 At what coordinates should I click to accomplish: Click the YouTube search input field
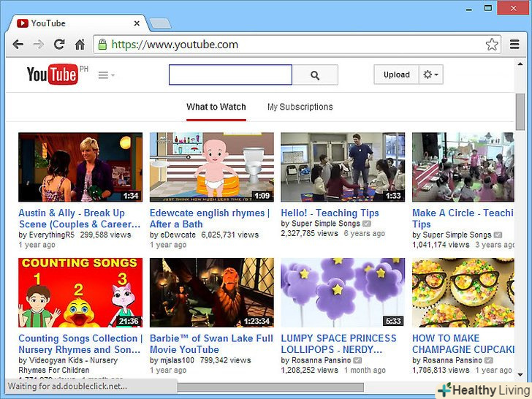coord(230,75)
